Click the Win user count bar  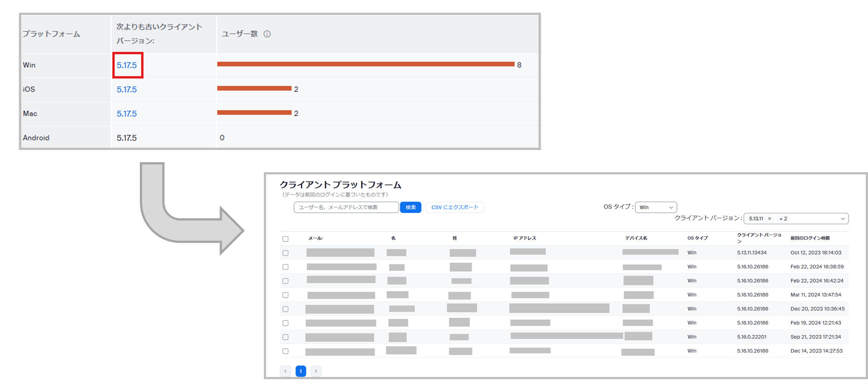pos(366,64)
